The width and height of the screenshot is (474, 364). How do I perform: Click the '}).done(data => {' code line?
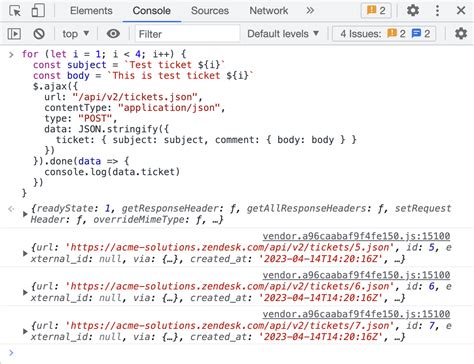point(81,161)
